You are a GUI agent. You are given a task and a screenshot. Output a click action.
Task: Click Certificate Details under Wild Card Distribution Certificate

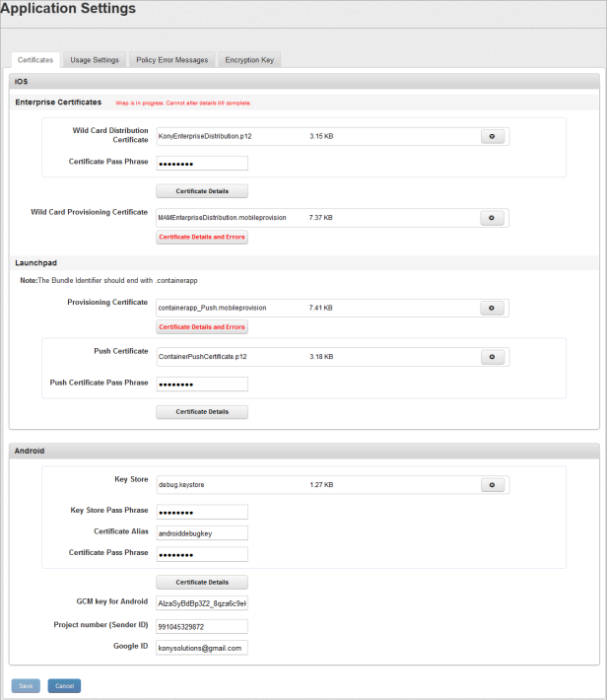pos(202,191)
